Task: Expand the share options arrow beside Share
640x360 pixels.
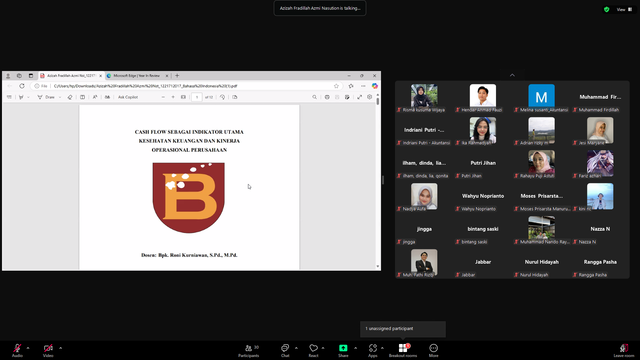Action: (x=355, y=348)
